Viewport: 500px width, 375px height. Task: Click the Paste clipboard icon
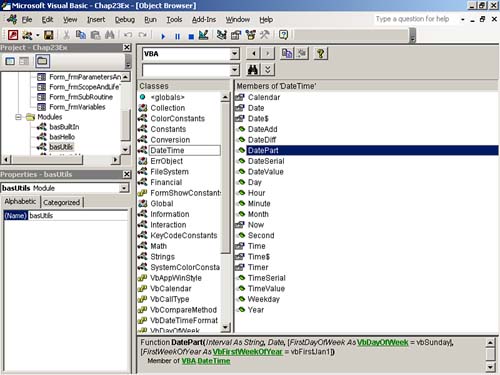(x=95, y=35)
